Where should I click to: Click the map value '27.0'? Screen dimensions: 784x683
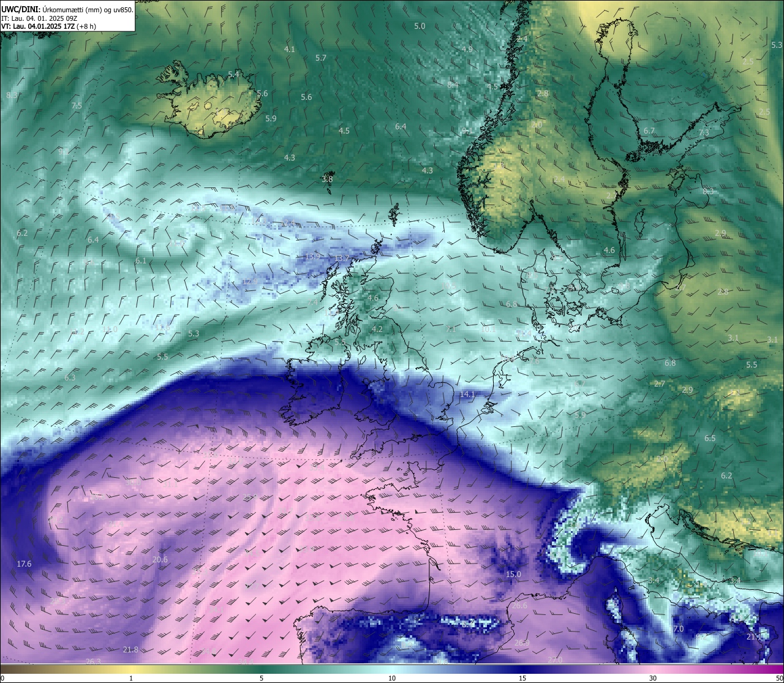[x=555, y=659]
